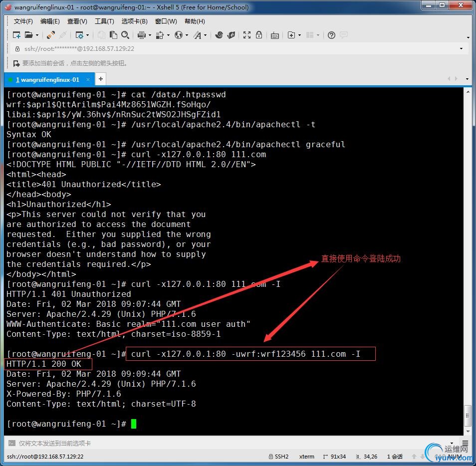The width and height of the screenshot is (476, 466).
Task: Click the file transfer icon
Action: coord(160,35)
